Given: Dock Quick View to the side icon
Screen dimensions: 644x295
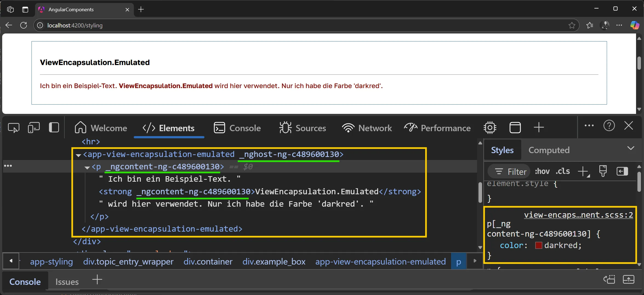Looking at the screenshot, I should tap(609, 280).
